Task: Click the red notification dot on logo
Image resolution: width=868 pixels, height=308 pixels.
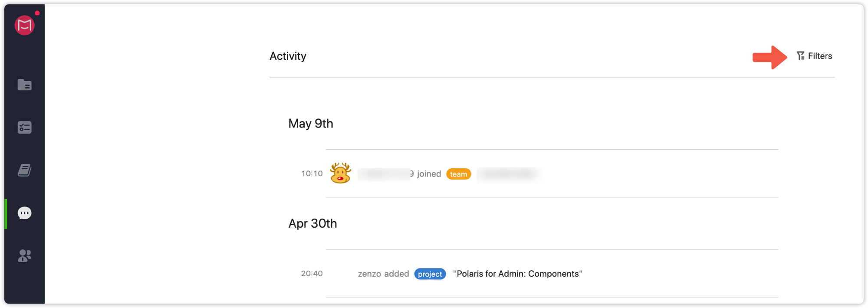Action: 37,13
